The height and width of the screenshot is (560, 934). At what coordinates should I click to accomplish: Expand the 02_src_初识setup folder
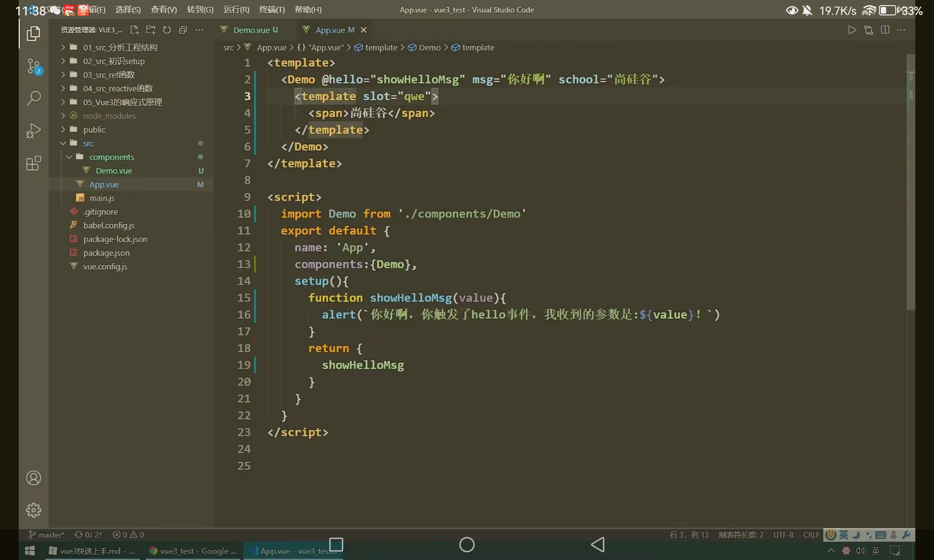[113, 61]
